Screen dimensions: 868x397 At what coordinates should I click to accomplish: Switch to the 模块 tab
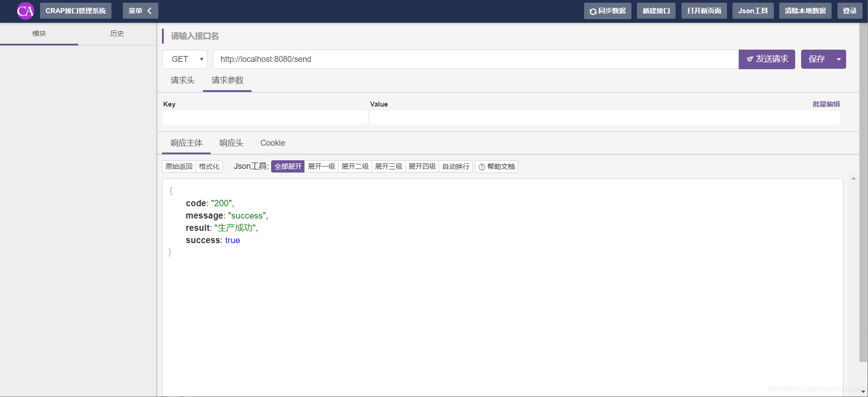(39, 34)
